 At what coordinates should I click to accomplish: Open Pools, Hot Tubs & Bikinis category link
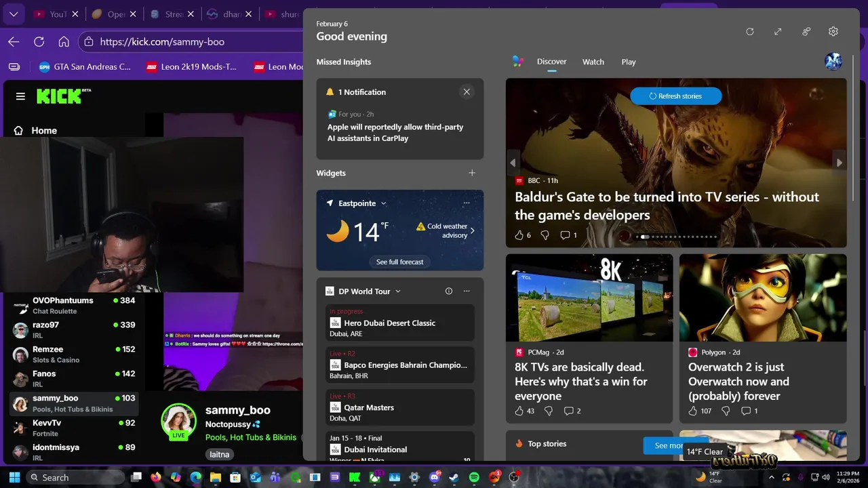click(x=251, y=437)
